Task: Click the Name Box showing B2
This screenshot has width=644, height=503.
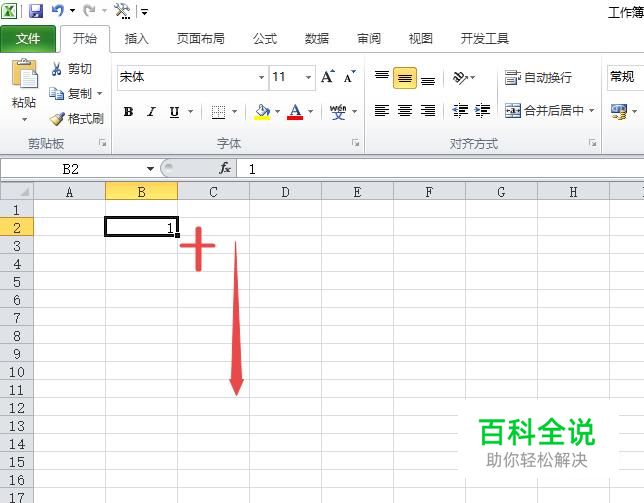Action: (71, 169)
